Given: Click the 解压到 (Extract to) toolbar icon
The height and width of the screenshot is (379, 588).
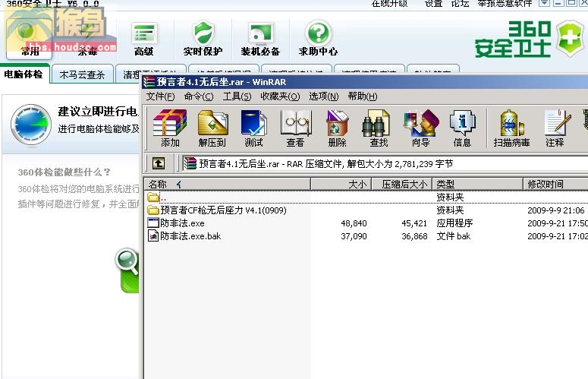Looking at the screenshot, I should pos(212,123).
